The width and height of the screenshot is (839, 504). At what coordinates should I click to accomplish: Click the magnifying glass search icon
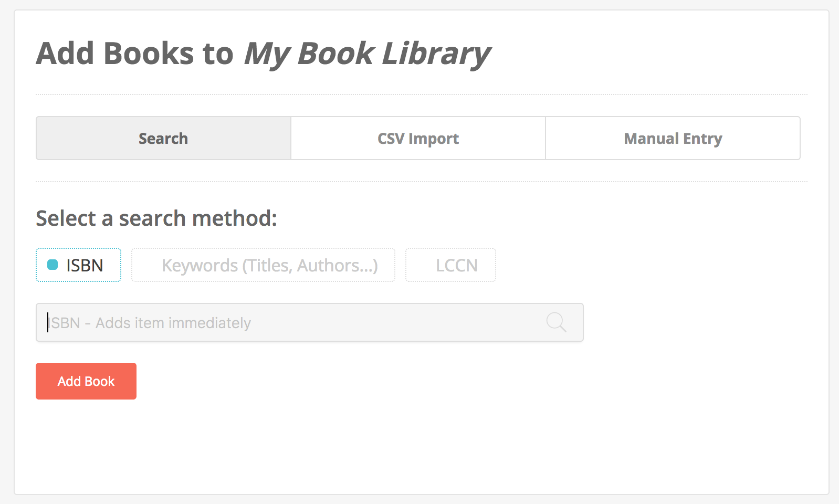556,322
